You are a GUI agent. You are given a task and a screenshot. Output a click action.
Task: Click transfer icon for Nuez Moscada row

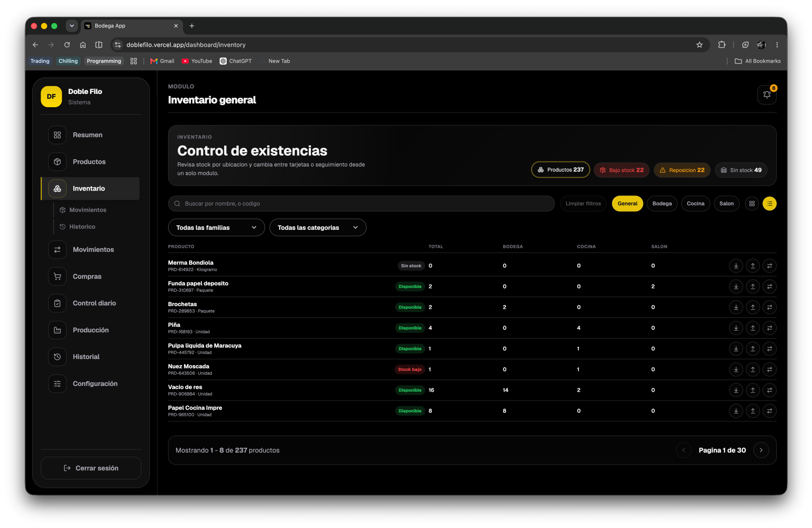[770, 370]
